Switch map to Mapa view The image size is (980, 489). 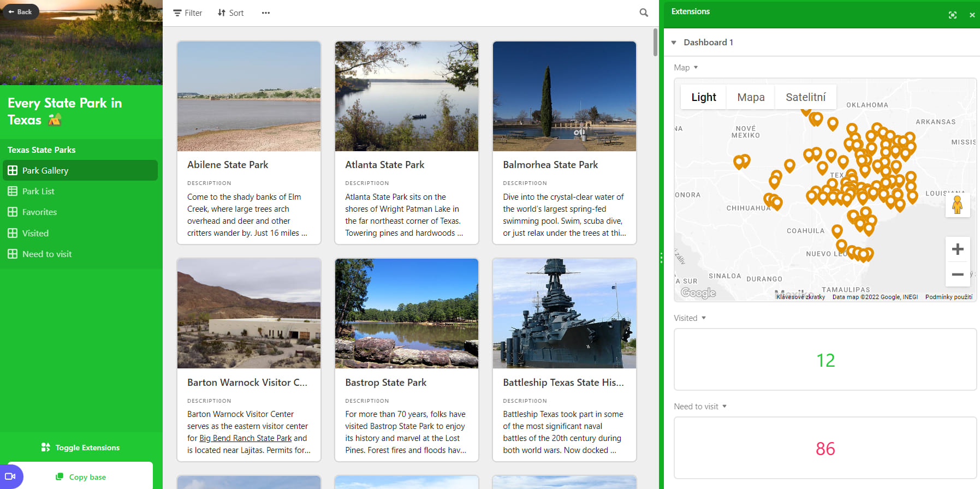[x=751, y=97]
